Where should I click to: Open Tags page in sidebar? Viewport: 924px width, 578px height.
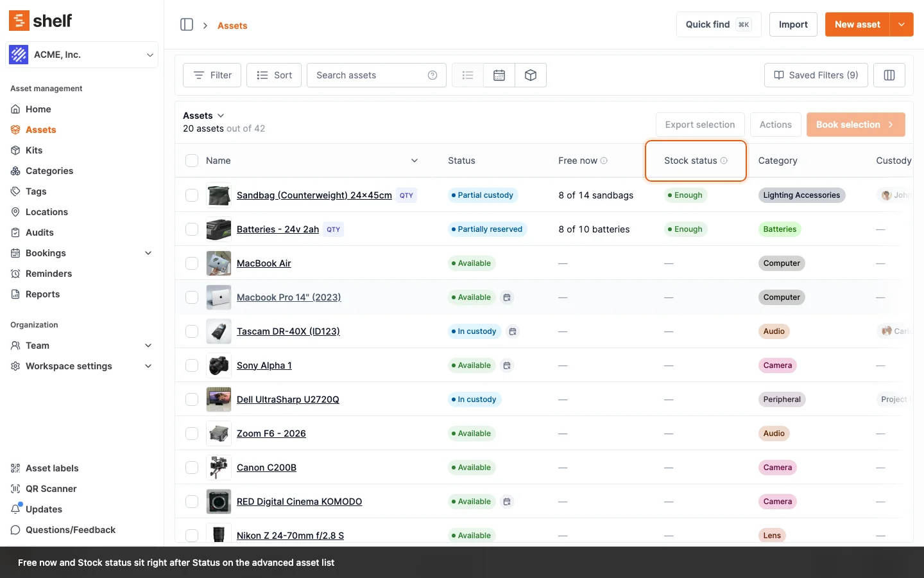[x=81, y=191]
